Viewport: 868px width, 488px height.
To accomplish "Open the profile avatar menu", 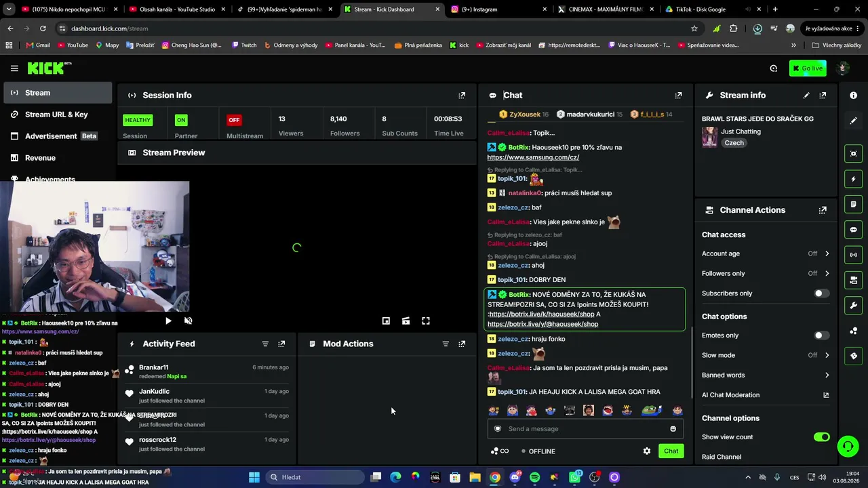I will [x=843, y=68].
